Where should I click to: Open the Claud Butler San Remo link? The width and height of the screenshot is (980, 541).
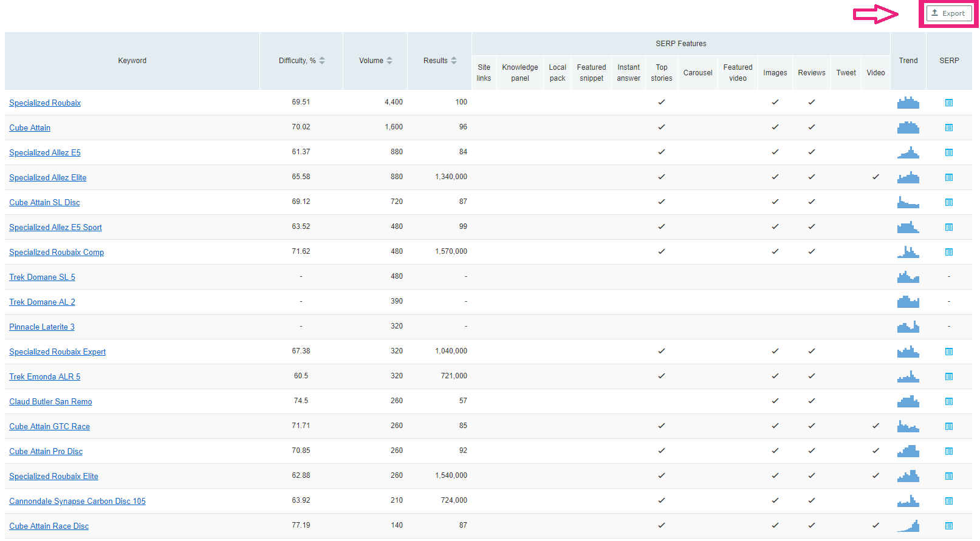coord(50,402)
